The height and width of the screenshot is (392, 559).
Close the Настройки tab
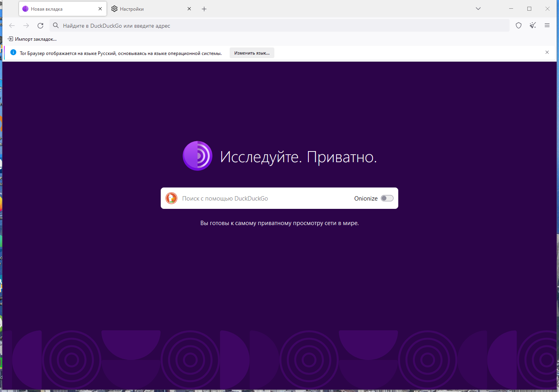(189, 9)
